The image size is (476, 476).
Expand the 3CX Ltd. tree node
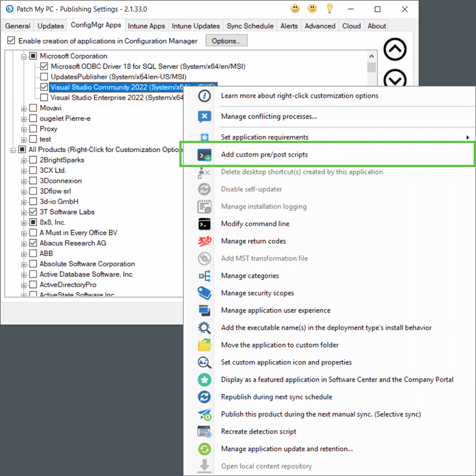point(24,171)
